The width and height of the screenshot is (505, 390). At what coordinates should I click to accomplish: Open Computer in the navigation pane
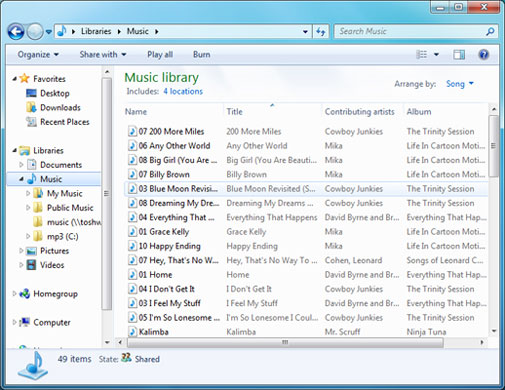pos(52,322)
